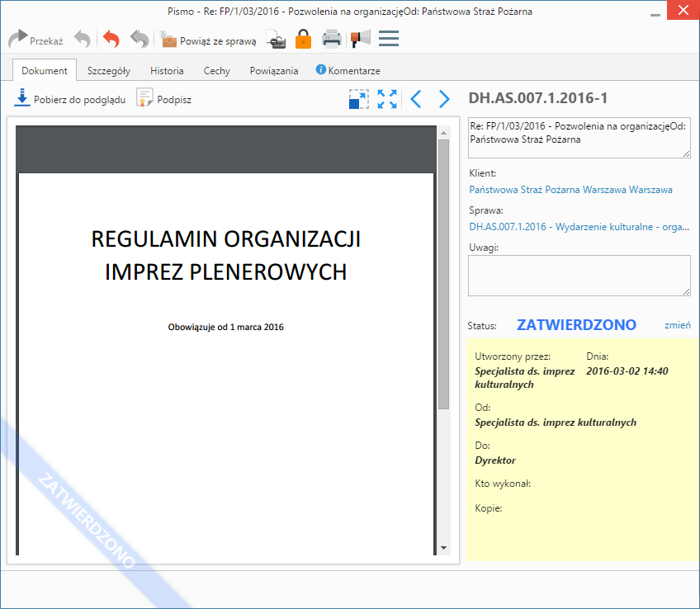Click the zmień status link
The height and width of the screenshot is (609, 700).
coord(677,325)
